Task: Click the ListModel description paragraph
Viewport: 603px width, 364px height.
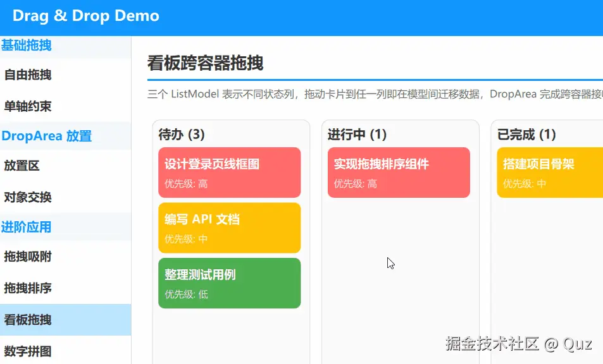Action: click(x=375, y=94)
